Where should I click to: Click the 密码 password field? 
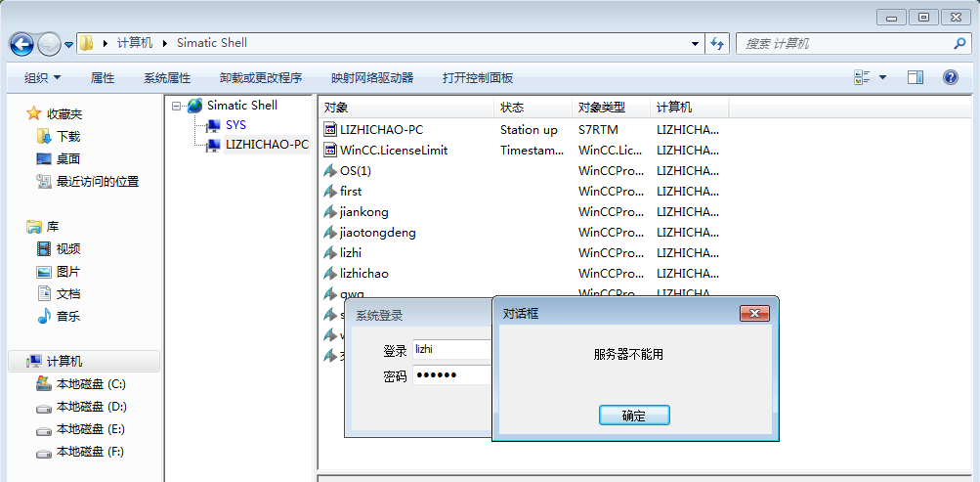coord(452,375)
